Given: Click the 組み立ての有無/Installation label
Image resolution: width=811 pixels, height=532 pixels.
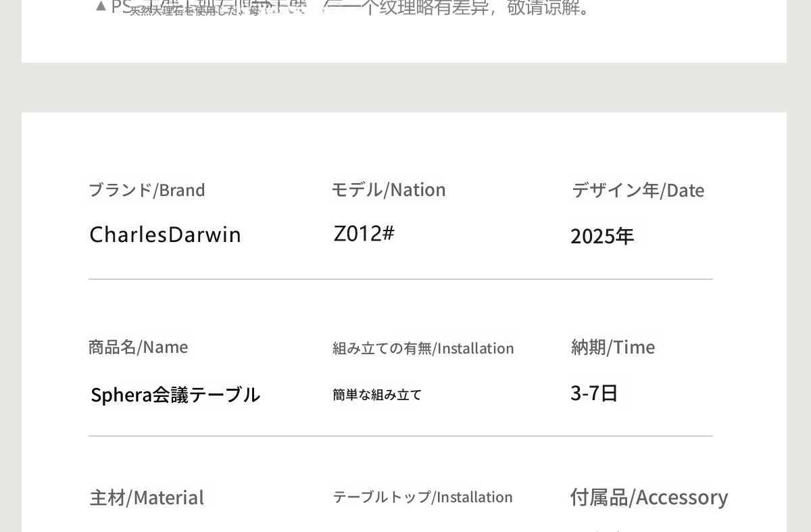Looking at the screenshot, I should pos(423,348).
